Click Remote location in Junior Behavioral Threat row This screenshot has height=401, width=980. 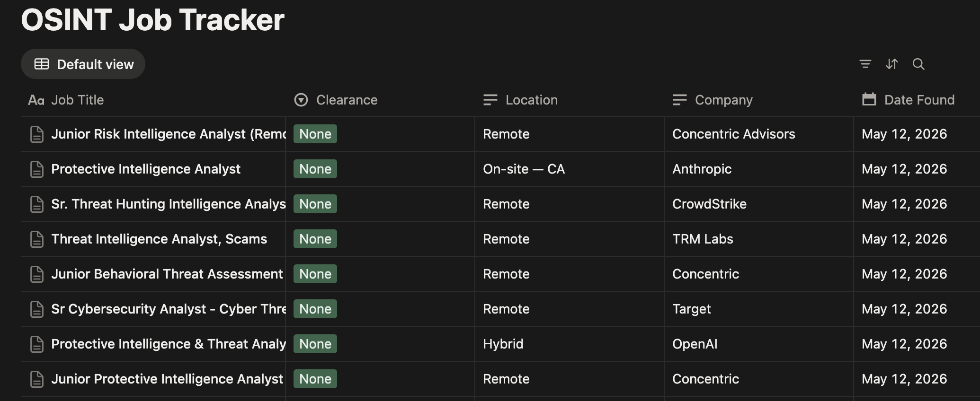click(x=506, y=274)
